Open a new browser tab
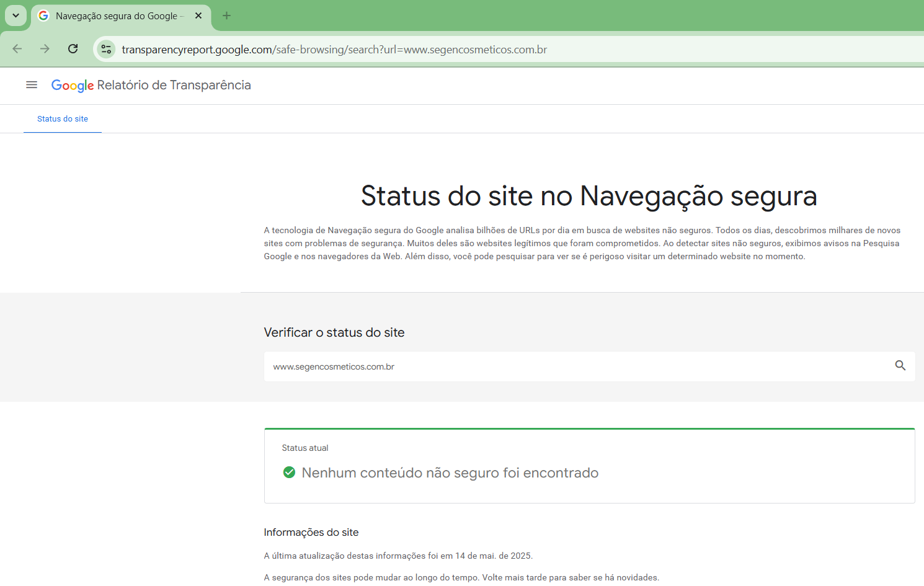Image resolution: width=924 pixels, height=586 pixels. click(226, 16)
